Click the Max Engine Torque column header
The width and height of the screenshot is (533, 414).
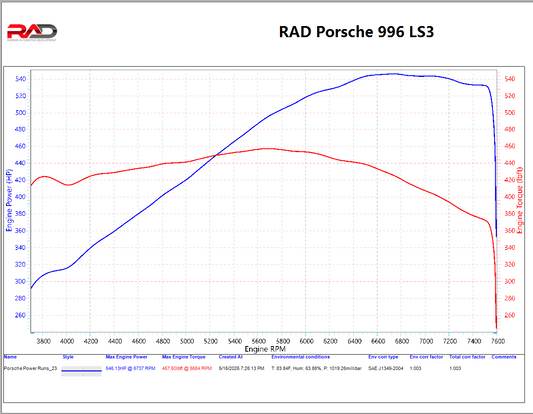(x=184, y=357)
